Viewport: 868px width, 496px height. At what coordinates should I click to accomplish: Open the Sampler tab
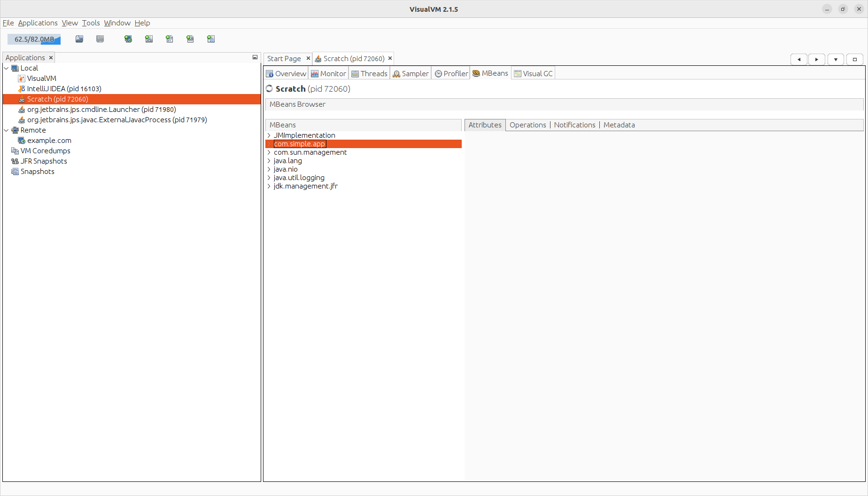tap(411, 74)
